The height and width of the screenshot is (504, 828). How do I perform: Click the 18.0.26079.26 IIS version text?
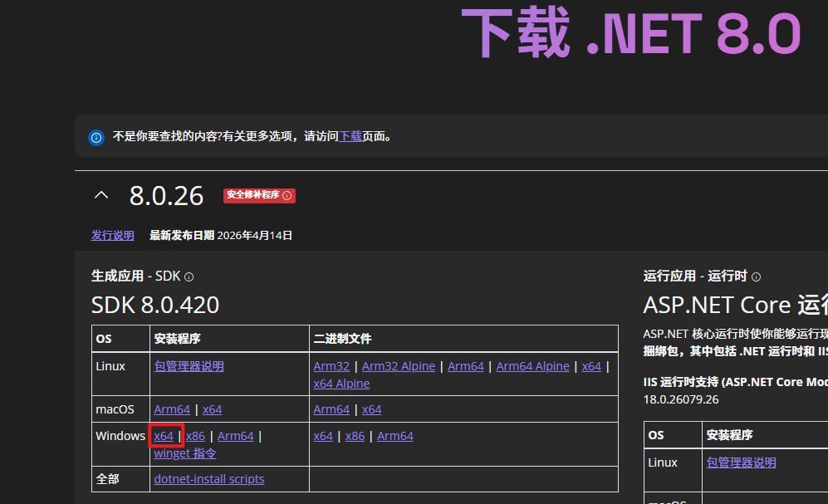coord(681,399)
